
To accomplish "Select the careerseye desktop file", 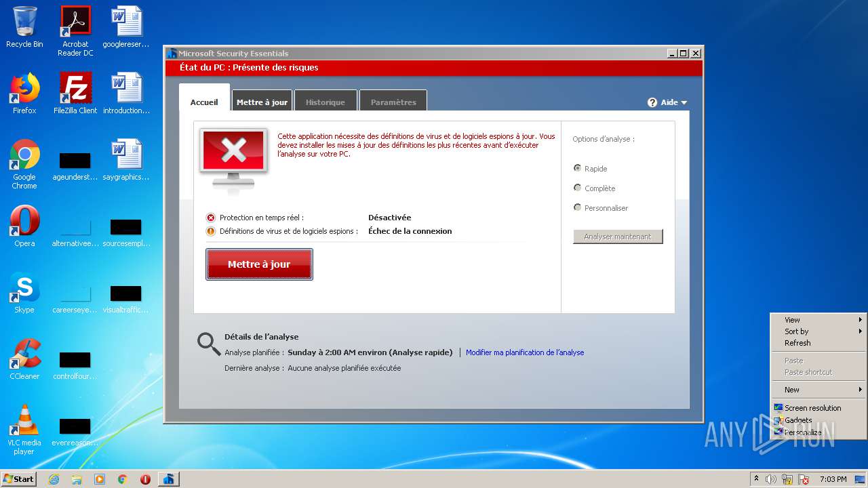I will pos(75,299).
